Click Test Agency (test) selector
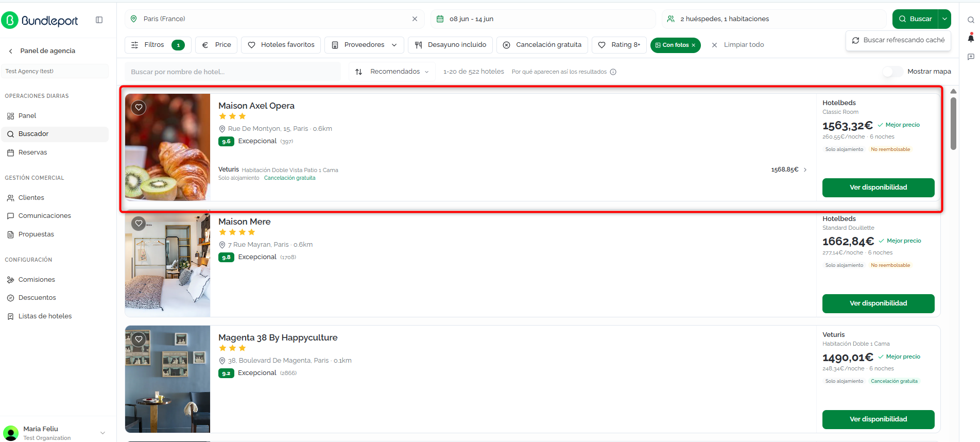The width and height of the screenshot is (980, 442). pos(56,71)
